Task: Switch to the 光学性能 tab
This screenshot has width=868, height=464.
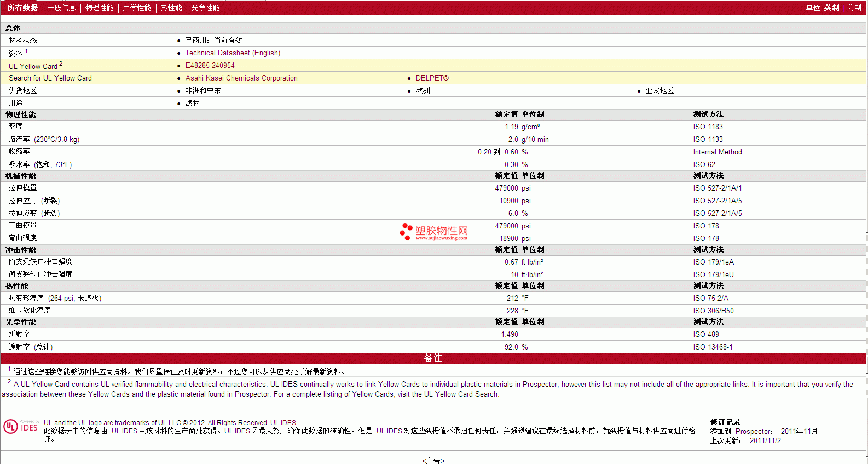Action: [x=206, y=8]
